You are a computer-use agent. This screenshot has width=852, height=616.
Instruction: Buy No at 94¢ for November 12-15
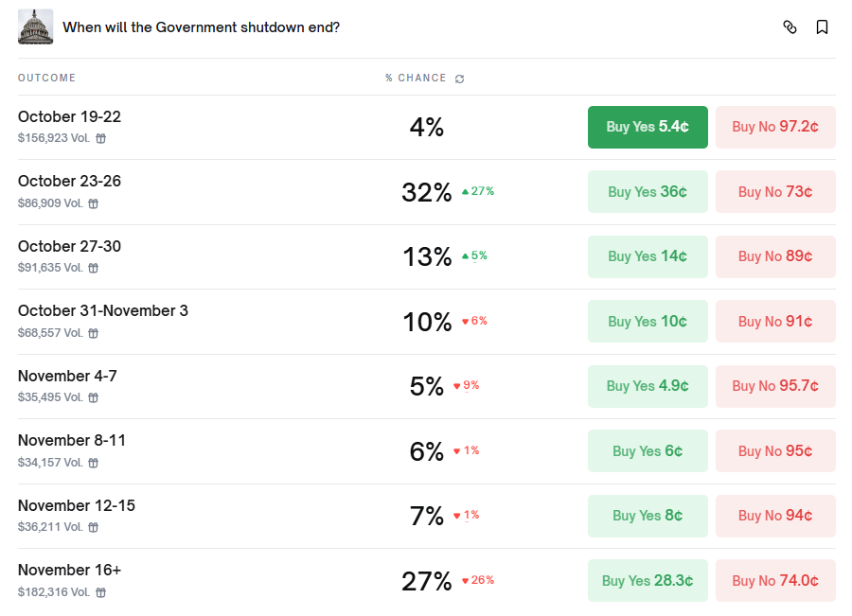[775, 516]
